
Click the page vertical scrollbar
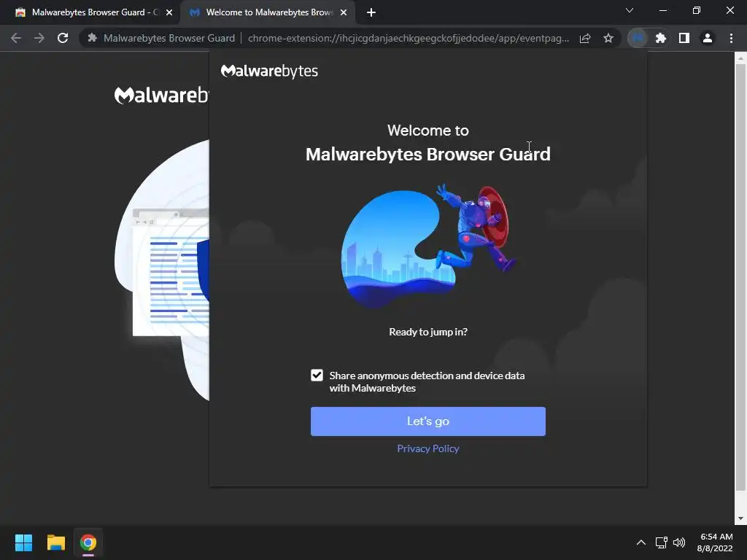(740, 276)
